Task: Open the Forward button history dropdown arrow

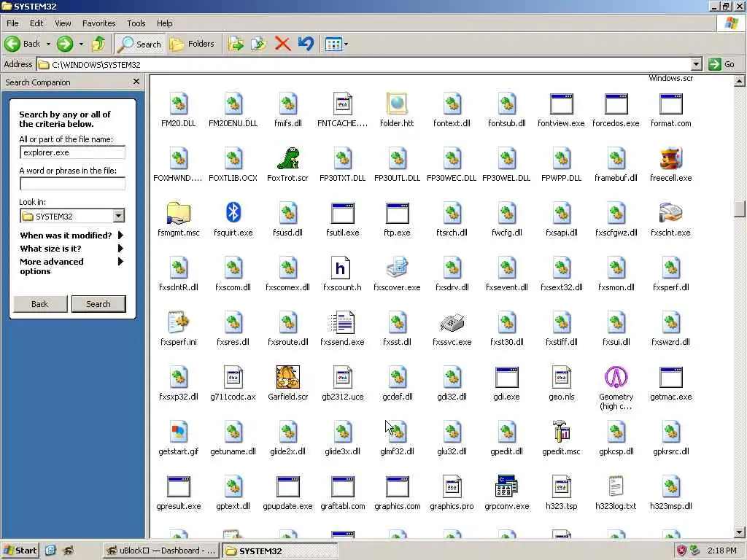Action: (81, 44)
